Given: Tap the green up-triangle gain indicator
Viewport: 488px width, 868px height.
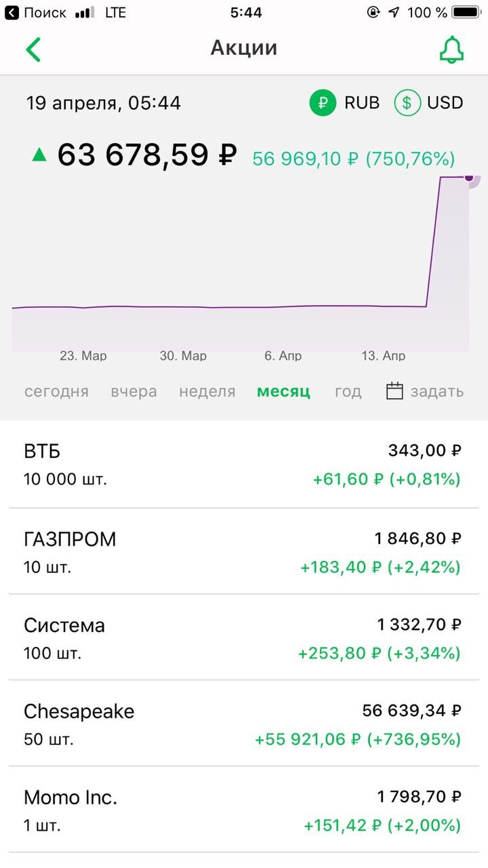Looking at the screenshot, I should point(39,155).
